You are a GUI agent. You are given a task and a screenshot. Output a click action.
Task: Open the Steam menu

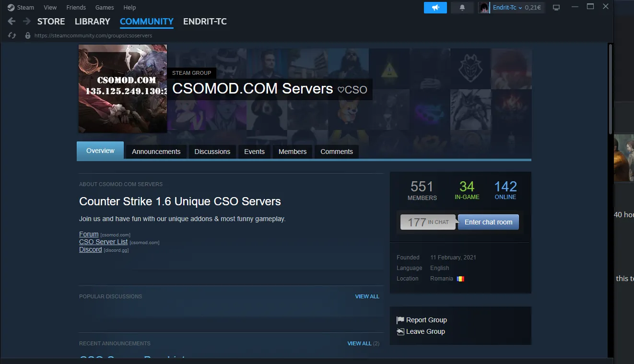26,7
